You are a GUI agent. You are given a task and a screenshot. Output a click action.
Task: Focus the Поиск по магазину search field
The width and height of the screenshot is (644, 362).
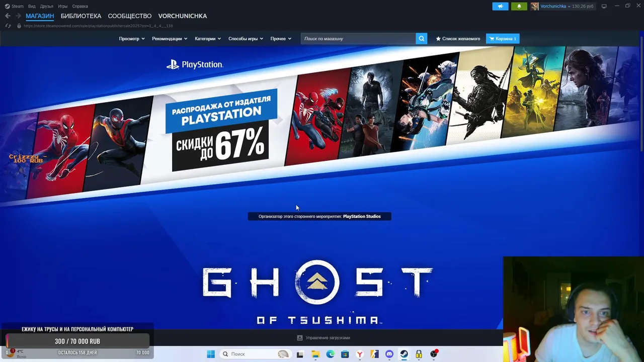[358, 39]
